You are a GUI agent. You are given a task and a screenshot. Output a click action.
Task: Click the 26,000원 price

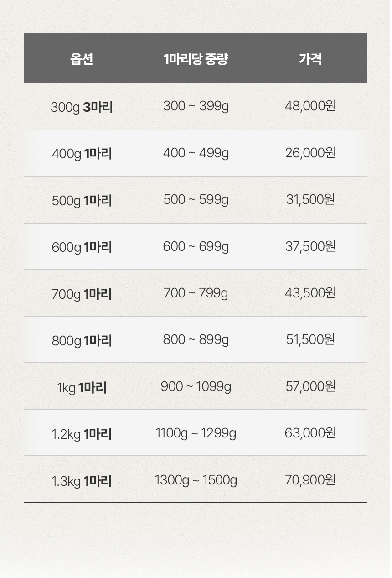click(x=310, y=153)
